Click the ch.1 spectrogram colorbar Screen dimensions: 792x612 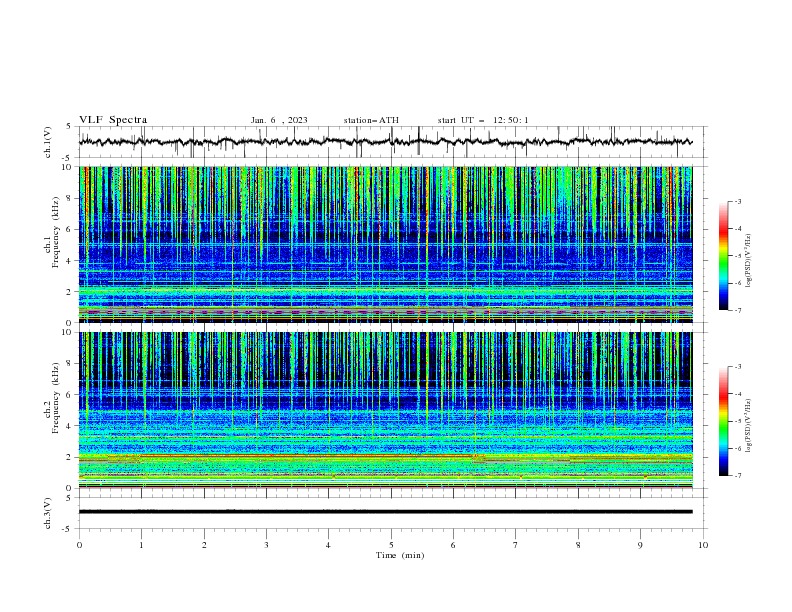coord(723,256)
